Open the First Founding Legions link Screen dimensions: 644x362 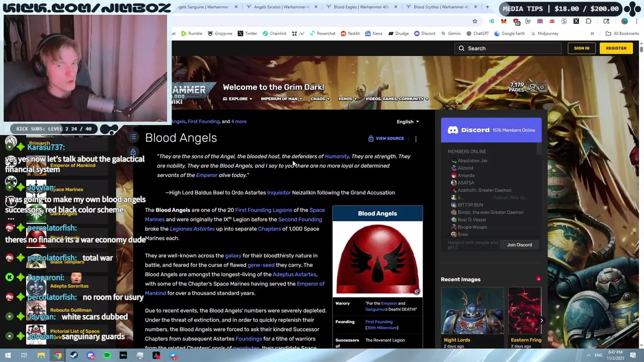coord(264,210)
